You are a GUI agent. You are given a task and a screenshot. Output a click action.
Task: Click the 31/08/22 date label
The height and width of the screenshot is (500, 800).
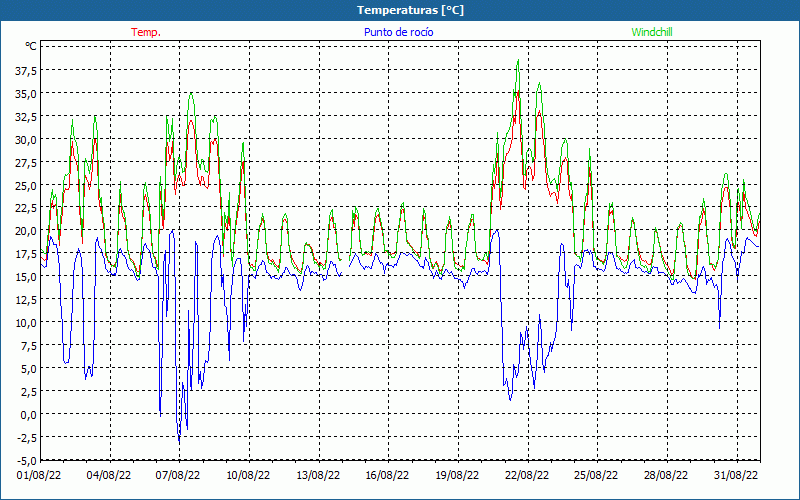(x=736, y=476)
